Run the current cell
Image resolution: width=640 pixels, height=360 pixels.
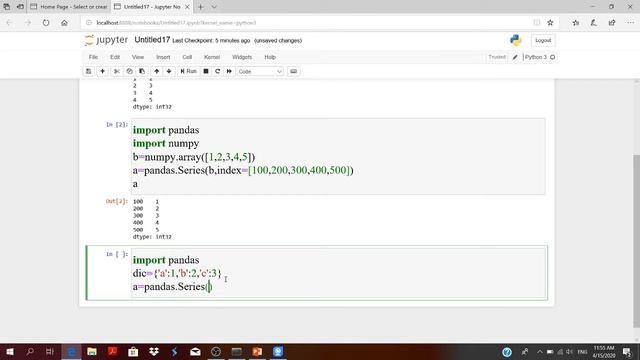click(x=189, y=71)
